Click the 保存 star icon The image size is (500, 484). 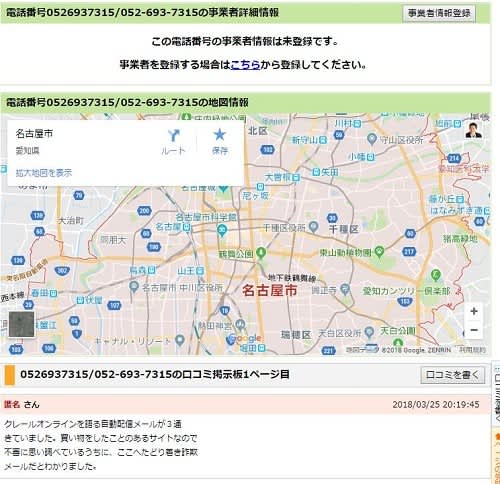tap(220, 135)
